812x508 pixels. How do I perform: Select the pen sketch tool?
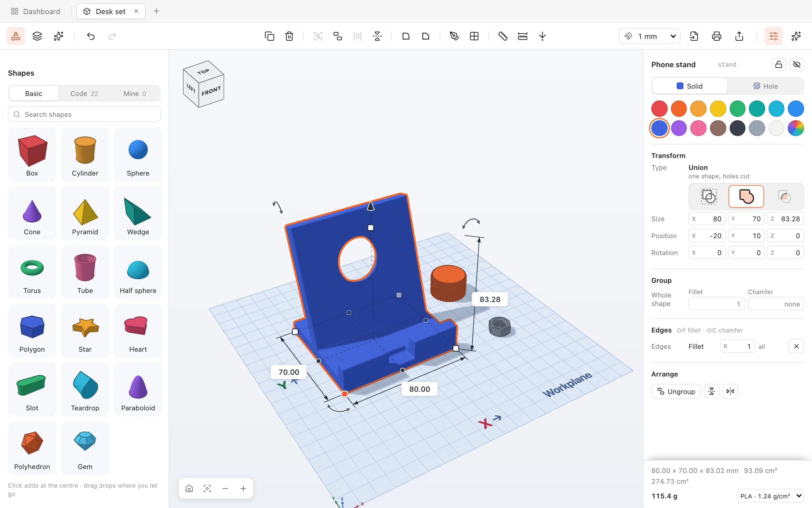[x=454, y=36]
